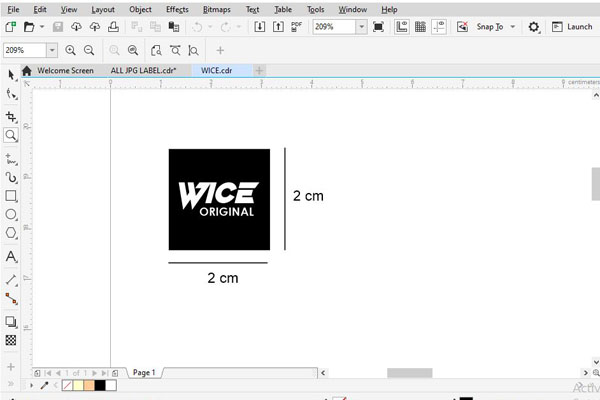
Task: Open the Layout menu
Action: click(103, 10)
